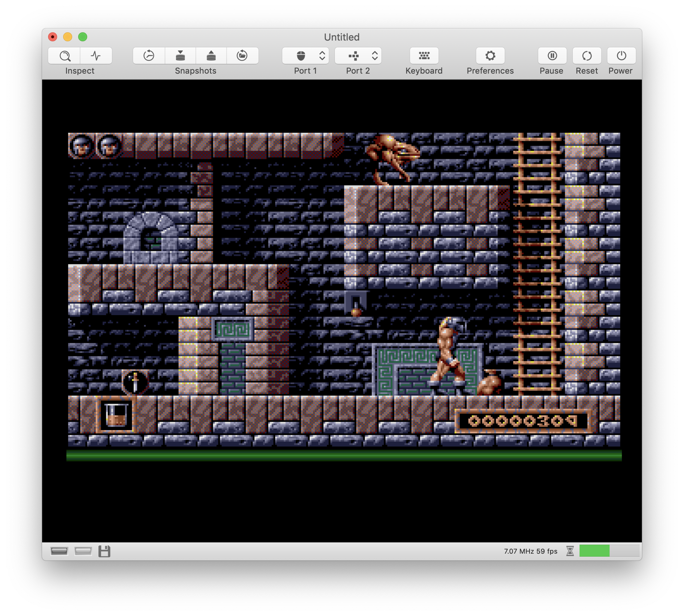Click the wooden ladder in game
Viewport: 684px width, 616px height.
pos(536,264)
